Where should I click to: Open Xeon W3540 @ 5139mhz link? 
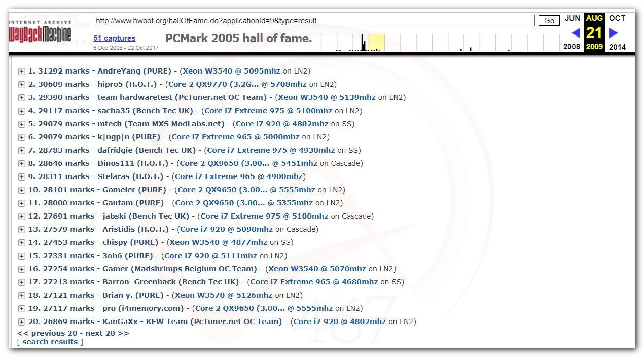(327, 97)
